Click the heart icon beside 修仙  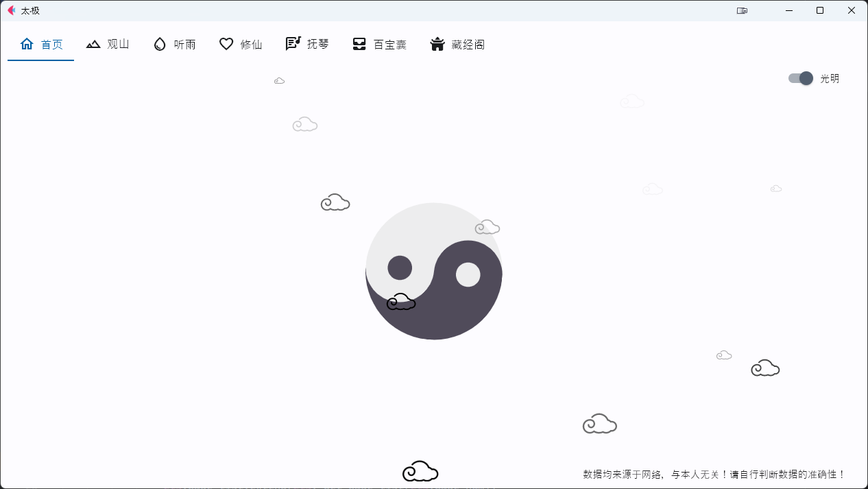(226, 43)
